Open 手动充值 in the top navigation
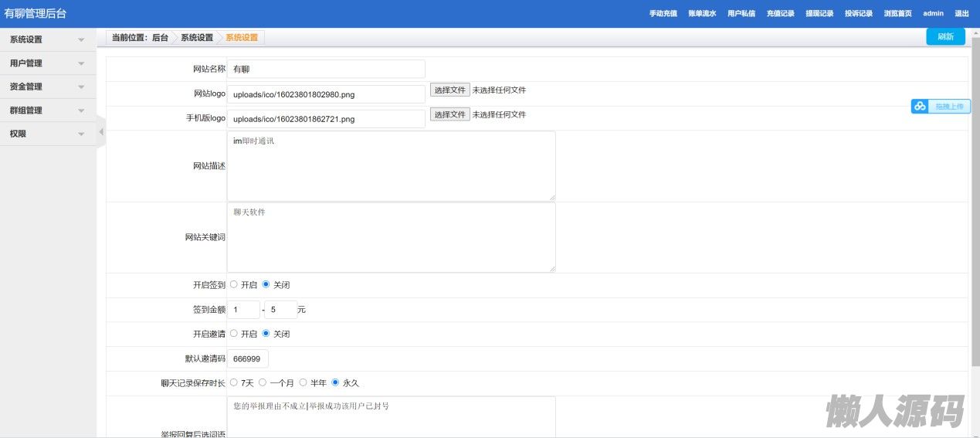The image size is (980, 438). click(x=663, y=14)
